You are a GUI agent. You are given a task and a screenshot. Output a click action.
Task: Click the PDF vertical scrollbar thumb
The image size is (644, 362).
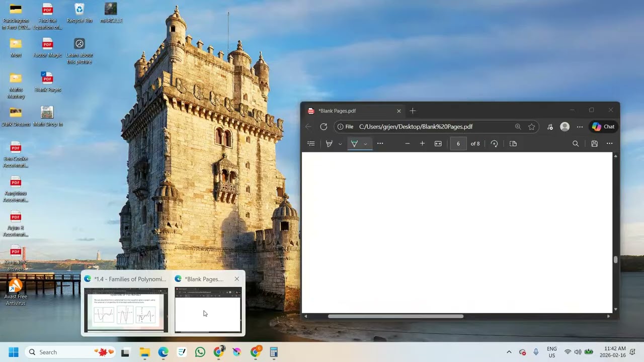tap(615, 259)
